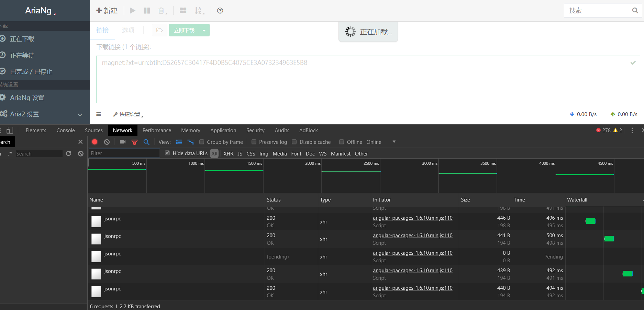Switch to the Console tab
This screenshot has width=644, height=310.
65,130
